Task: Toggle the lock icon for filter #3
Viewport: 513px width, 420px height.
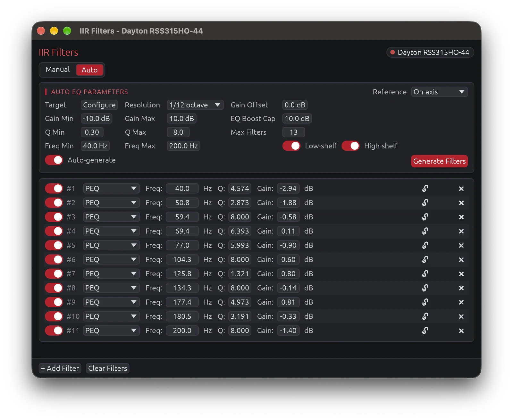Action: pyautogui.click(x=425, y=217)
